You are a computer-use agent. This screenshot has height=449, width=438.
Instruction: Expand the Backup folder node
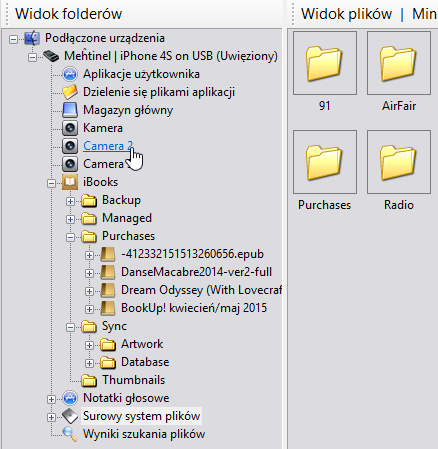70,201
